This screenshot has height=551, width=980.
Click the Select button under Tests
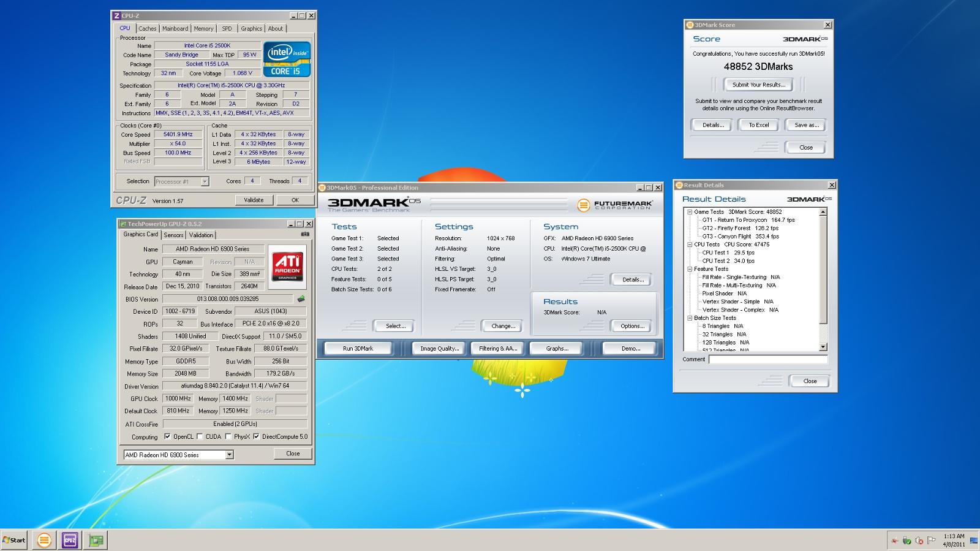point(396,326)
